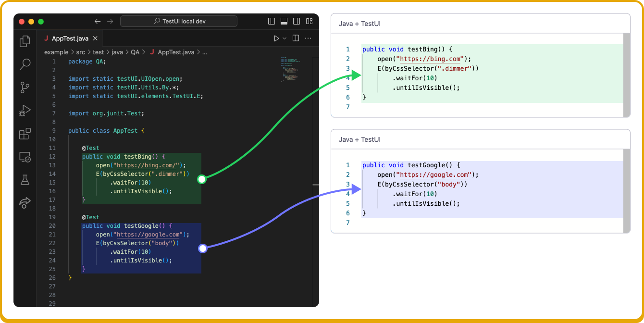Toggle the primary sidebar visibility

coord(272,21)
